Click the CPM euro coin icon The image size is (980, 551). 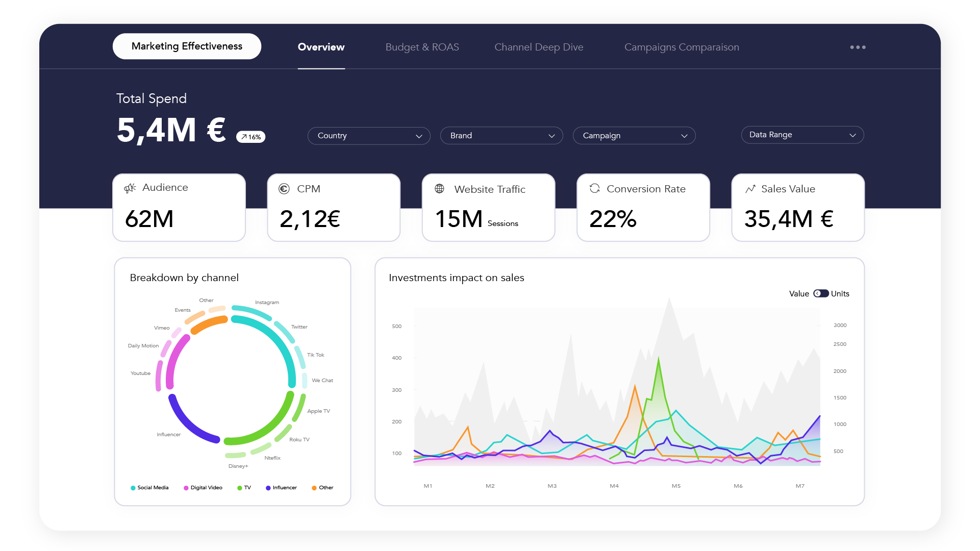(284, 189)
